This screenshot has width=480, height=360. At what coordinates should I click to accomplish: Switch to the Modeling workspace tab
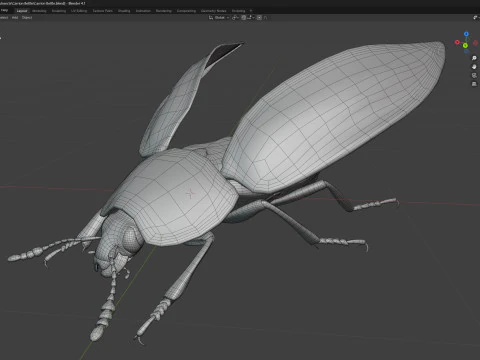[x=39, y=11]
